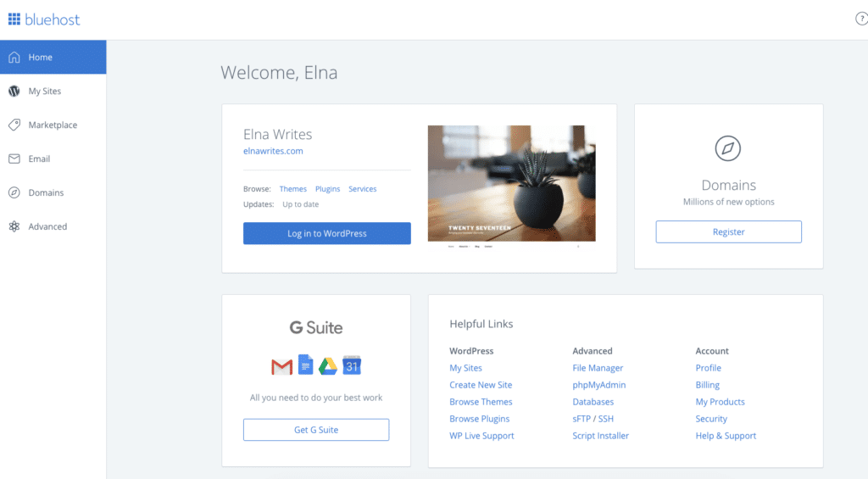Screen dimensions: 868x479
Task: Open the Billing account link
Action: pyautogui.click(x=708, y=385)
